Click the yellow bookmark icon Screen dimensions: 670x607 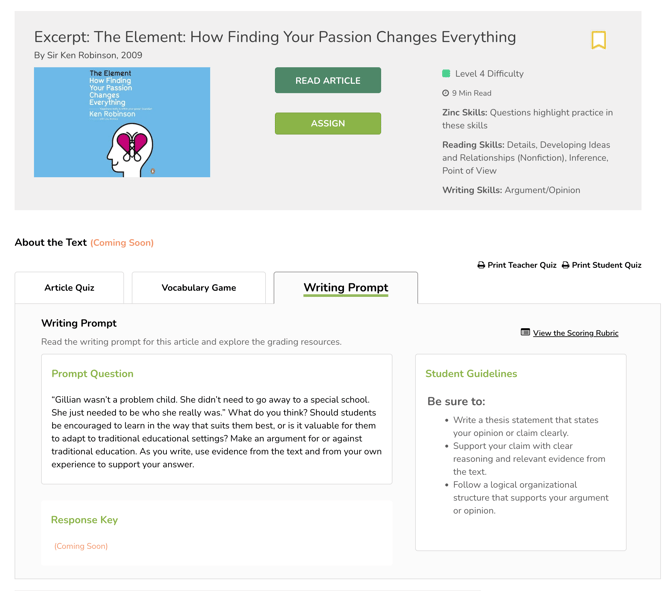pyautogui.click(x=598, y=40)
